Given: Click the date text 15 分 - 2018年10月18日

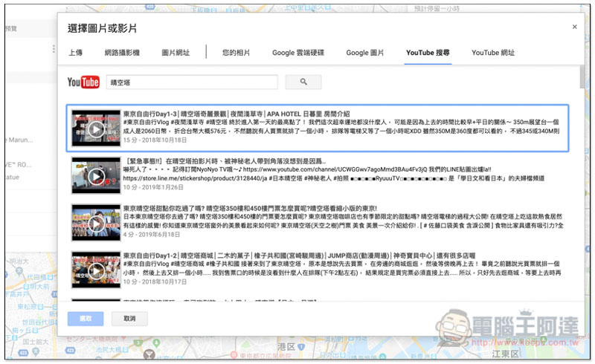Looking at the screenshot, I should [155, 140].
